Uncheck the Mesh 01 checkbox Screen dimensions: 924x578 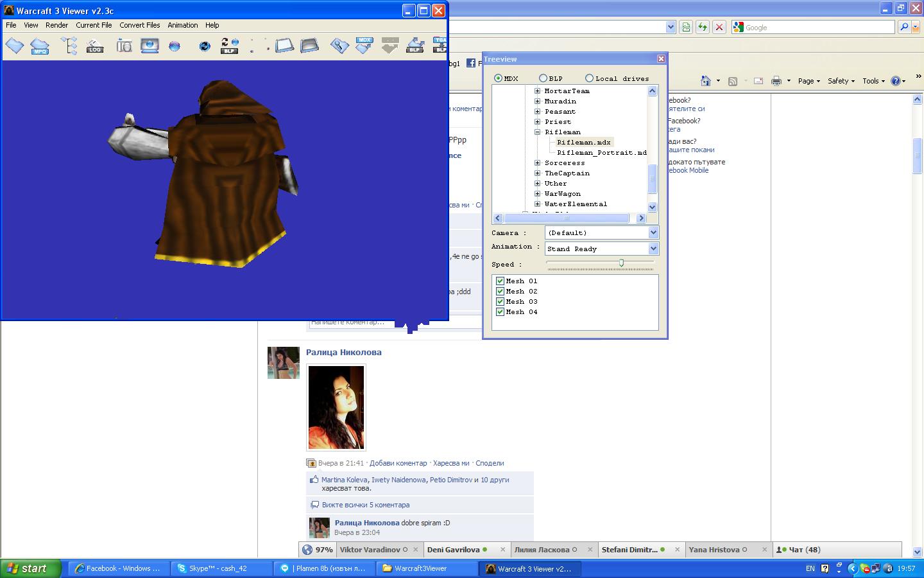coord(501,281)
